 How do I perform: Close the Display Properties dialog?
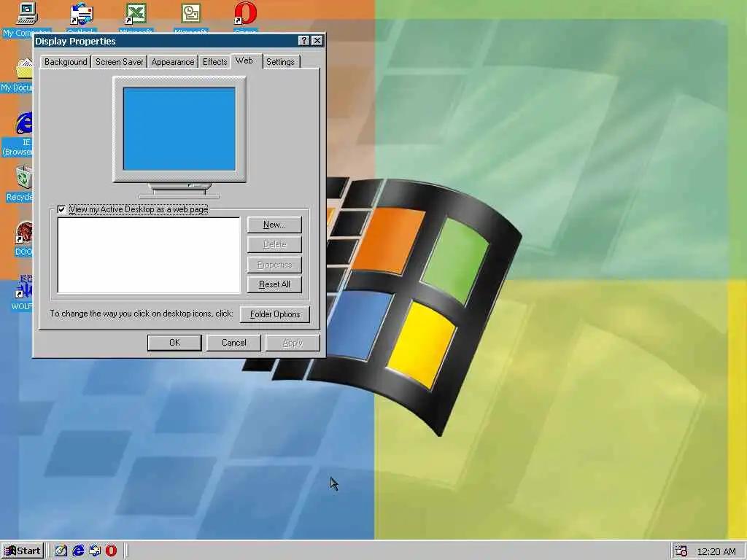(317, 41)
